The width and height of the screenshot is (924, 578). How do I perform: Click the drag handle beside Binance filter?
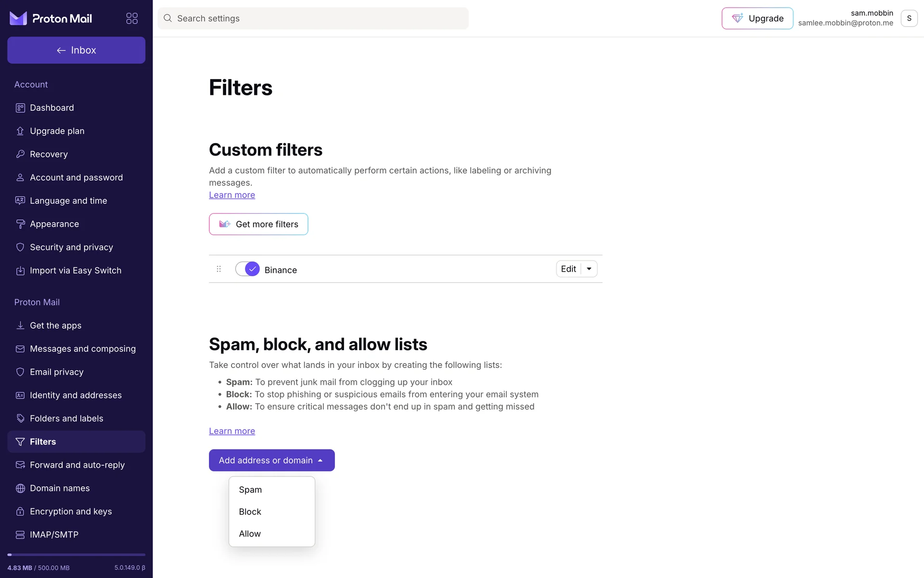[219, 269]
